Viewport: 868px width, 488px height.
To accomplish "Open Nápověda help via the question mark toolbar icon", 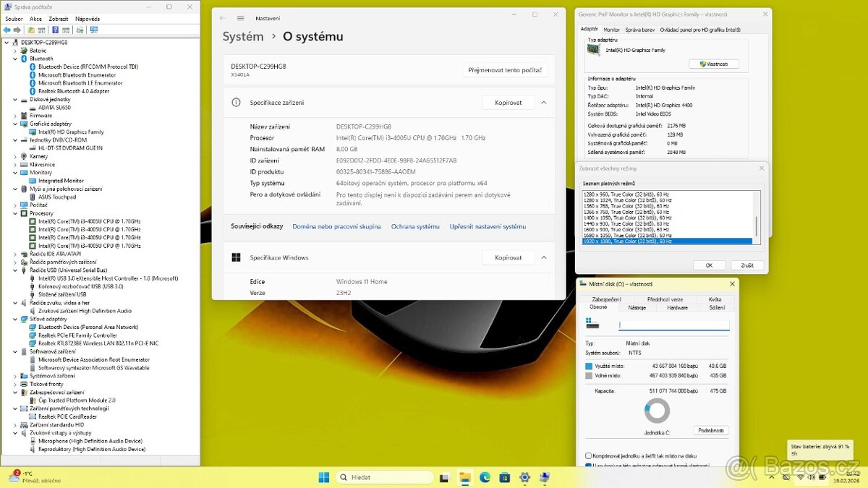I will [x=56, y=30].
